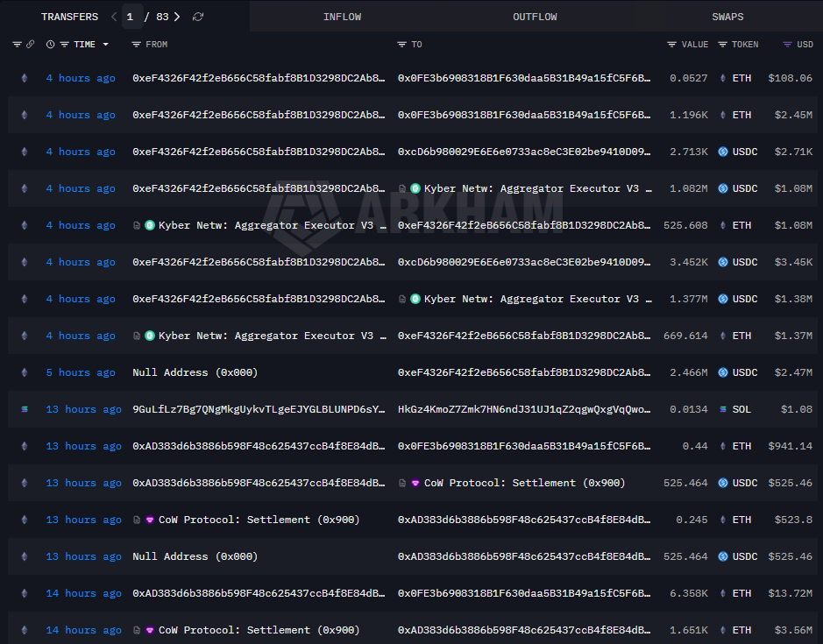
Task: Select the $3.56M USD cell
Action: coord(793,630)
